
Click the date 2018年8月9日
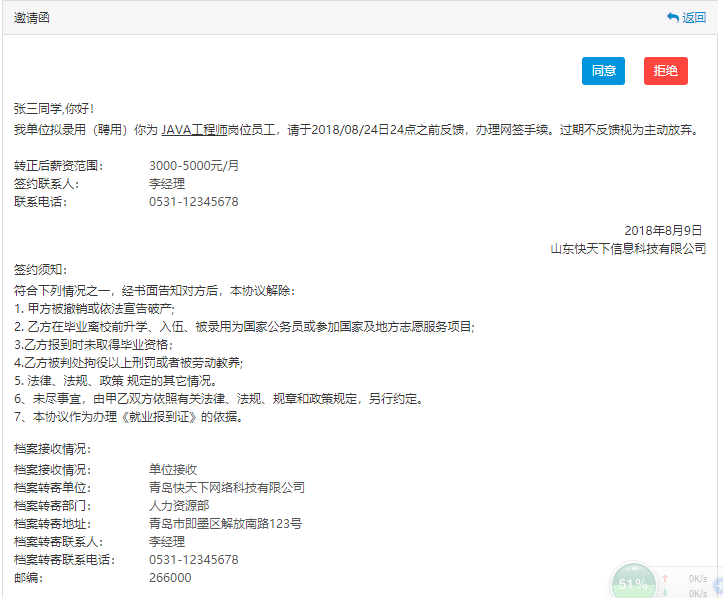tap(663, 231)
